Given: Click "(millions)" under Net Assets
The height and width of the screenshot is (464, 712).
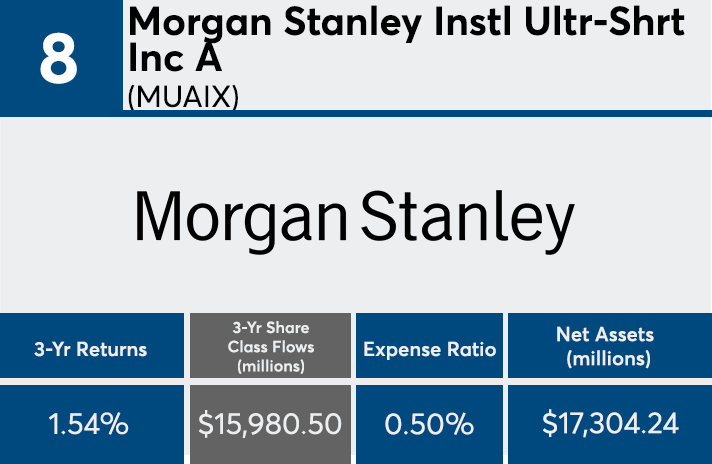Looking at the screenshot, I should point(609,359).
